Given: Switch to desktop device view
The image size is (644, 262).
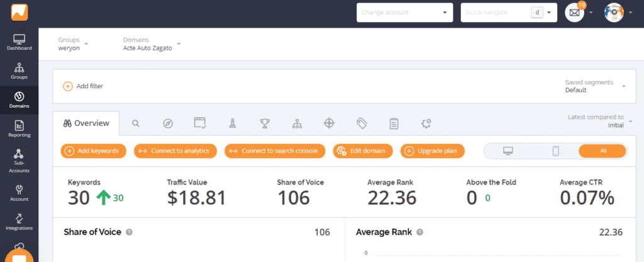Looking at the screenshot, I should (508, 151).
